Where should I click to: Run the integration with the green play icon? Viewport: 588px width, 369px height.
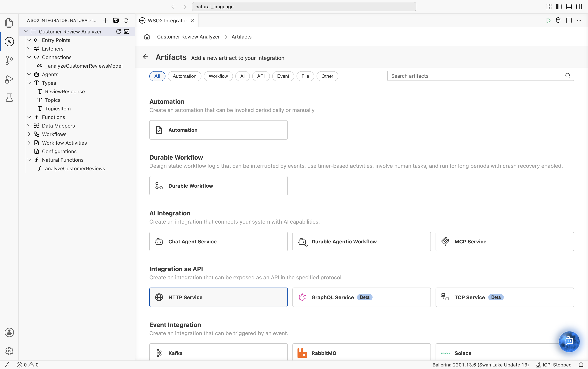click(x=549, y=20)
